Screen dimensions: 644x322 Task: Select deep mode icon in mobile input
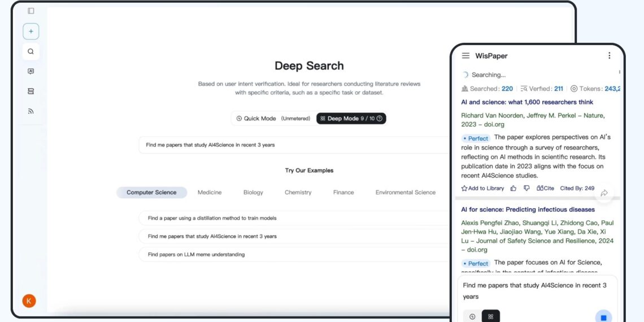coord(490,317)
